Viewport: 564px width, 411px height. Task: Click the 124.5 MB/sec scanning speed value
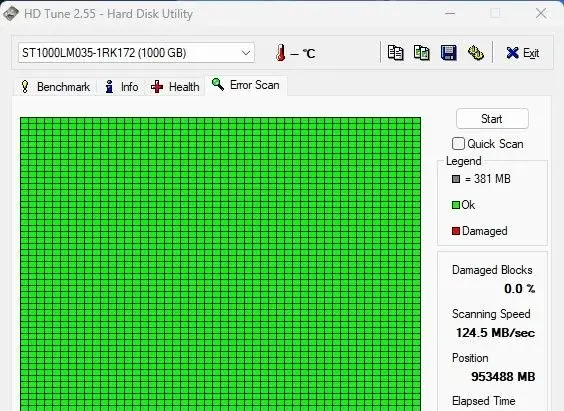(x=495, y=333)
